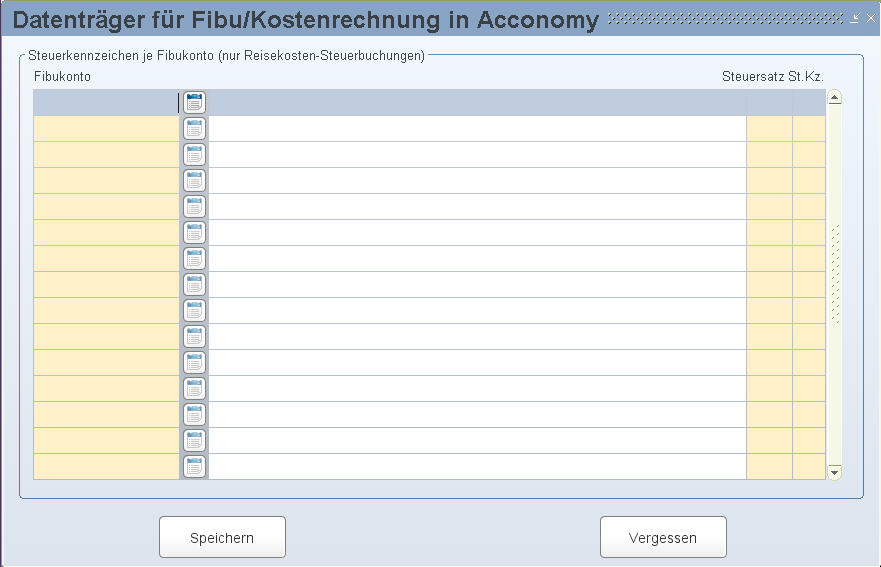Select St.Kz. cell in second row

point(809,129)
